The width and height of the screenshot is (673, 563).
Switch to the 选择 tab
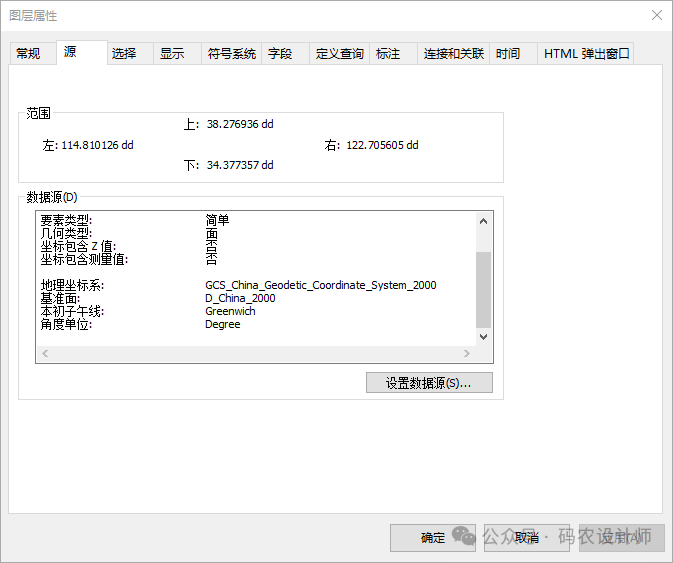[124, 54]
